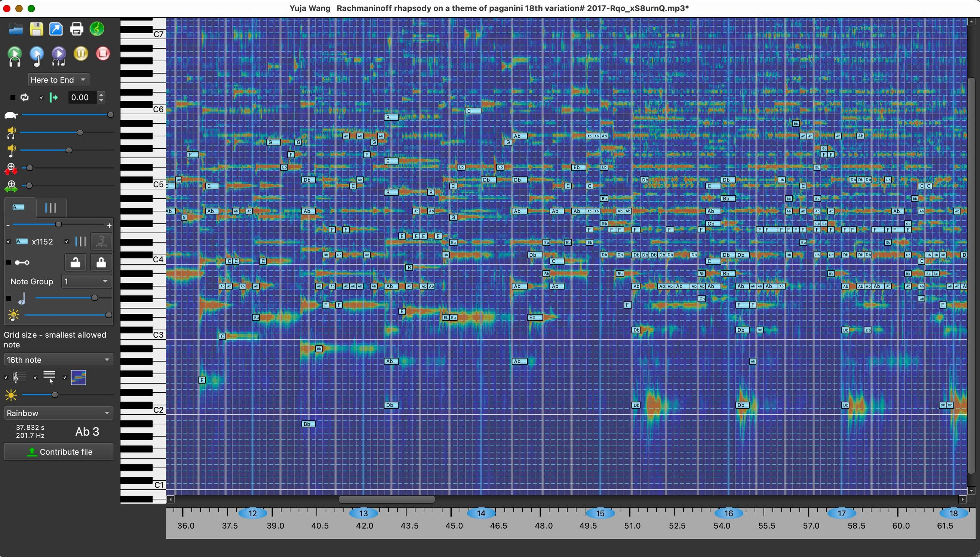Change grid size in the 16th note dropdown
980x557 pixels.
click(x=58, y=360)
